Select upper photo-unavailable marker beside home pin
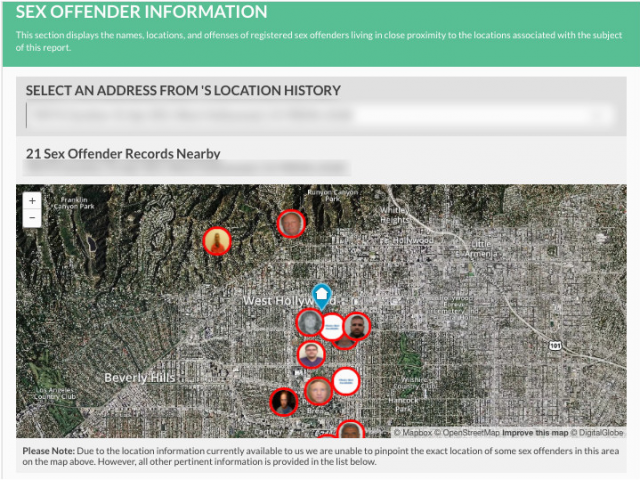 click(332, 326)
